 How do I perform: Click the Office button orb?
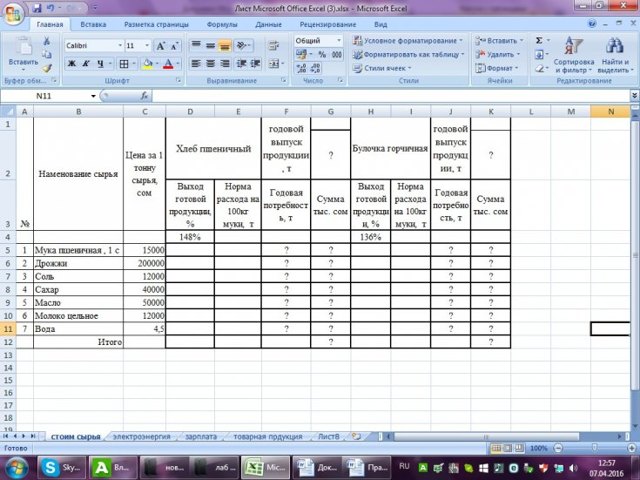pos(12,13)
